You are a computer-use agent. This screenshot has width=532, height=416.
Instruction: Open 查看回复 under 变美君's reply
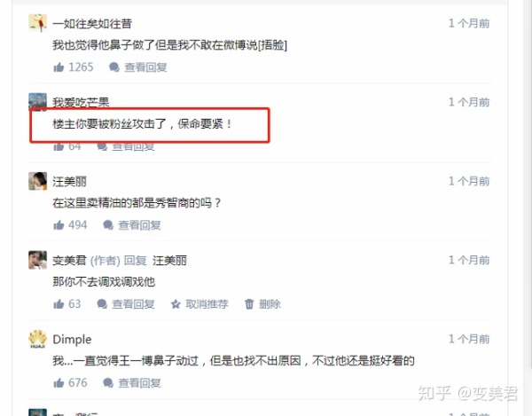click(133, 304)
